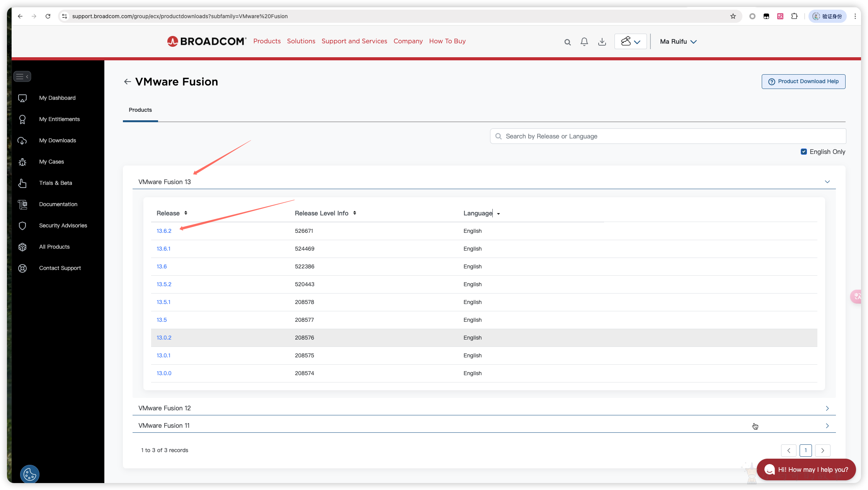This screenshot has width=868, height=490.
Task: Click the red extension icon in toolbar
Action: 780,16
